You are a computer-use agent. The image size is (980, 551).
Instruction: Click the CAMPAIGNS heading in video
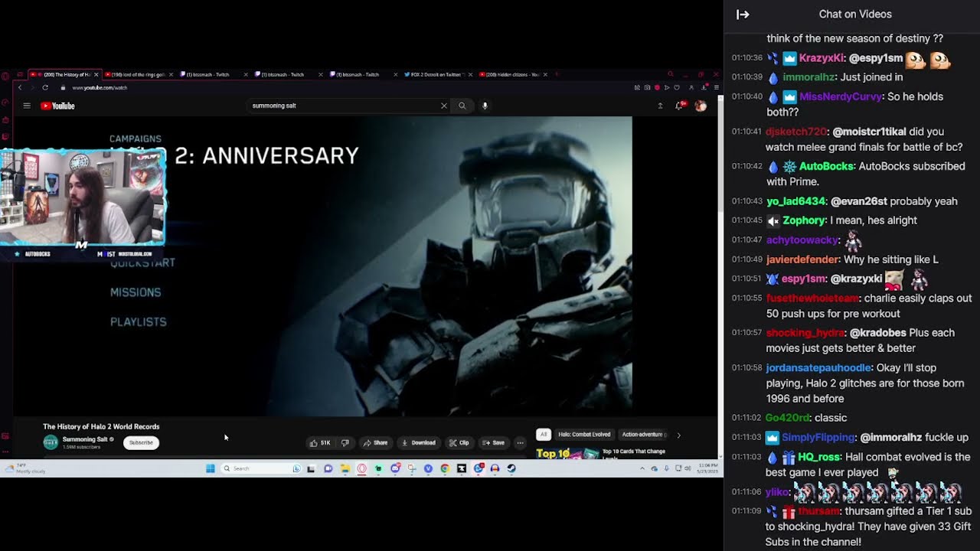136,139
